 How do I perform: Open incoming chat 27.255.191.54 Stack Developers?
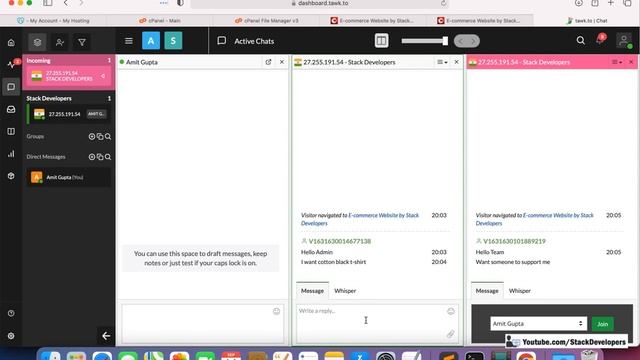(68, 76)
